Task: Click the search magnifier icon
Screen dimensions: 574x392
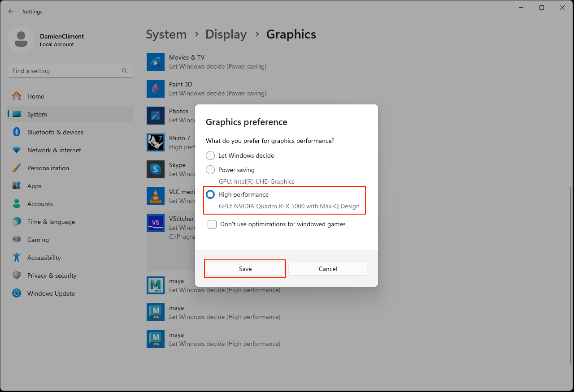Action: click(x=125, y=71)
